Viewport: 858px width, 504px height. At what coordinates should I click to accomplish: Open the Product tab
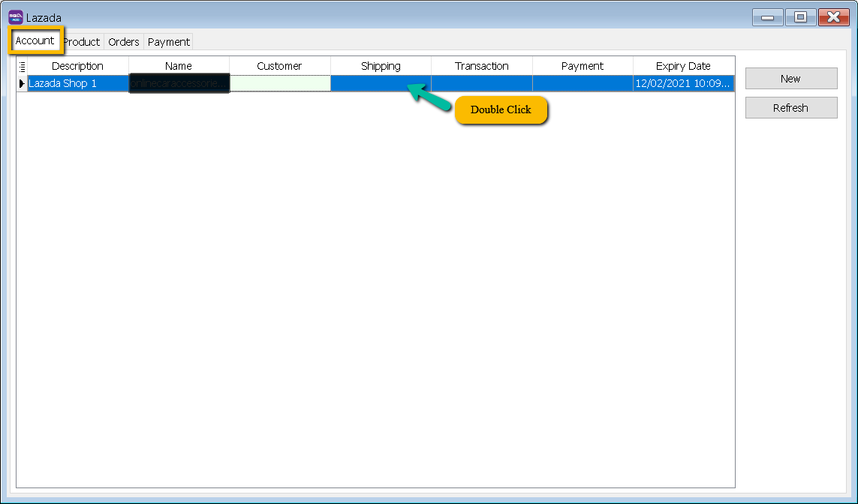point(82,42)
